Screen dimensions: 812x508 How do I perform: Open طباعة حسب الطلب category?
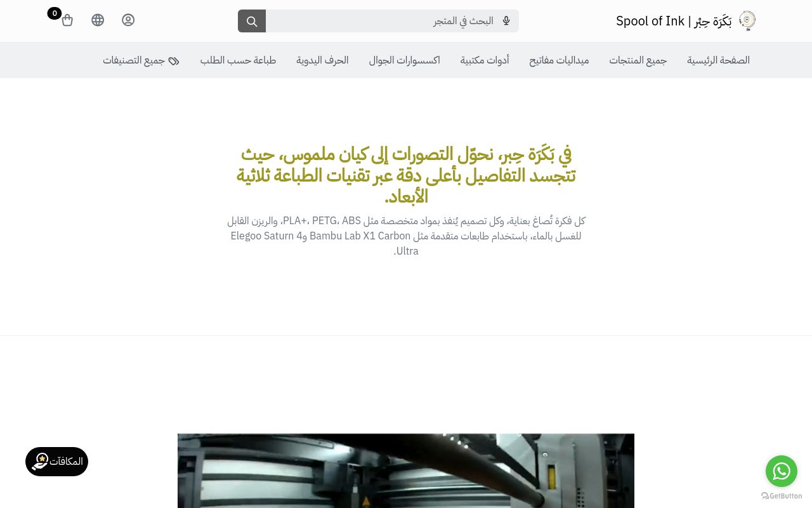pyautogui.click(x=238, y=60)
